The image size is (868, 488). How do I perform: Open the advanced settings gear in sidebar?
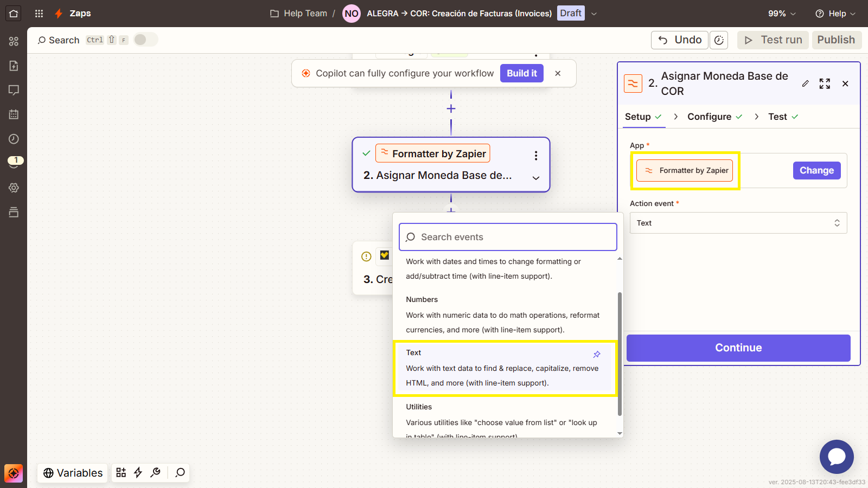(14, 188)
